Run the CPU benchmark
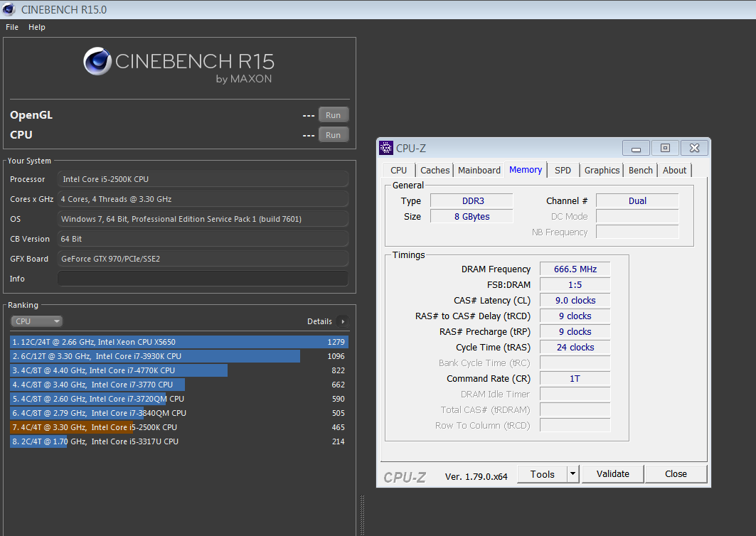 [x=333, y=135]
